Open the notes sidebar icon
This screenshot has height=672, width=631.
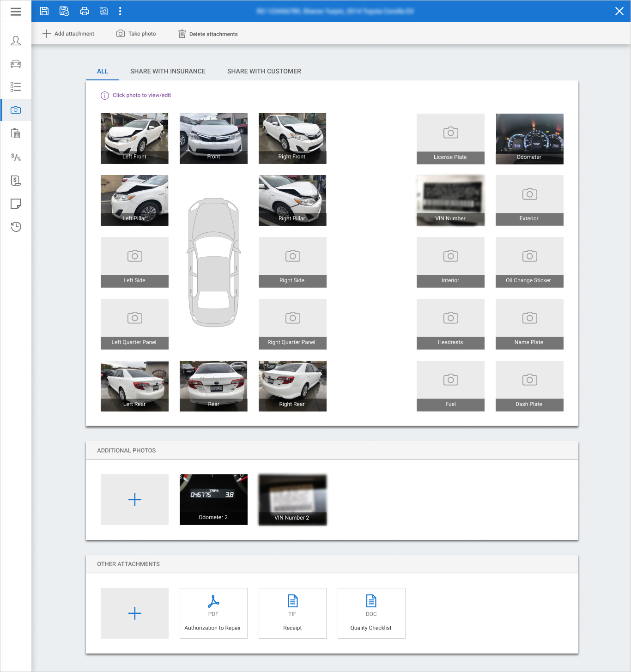[16, 204]
